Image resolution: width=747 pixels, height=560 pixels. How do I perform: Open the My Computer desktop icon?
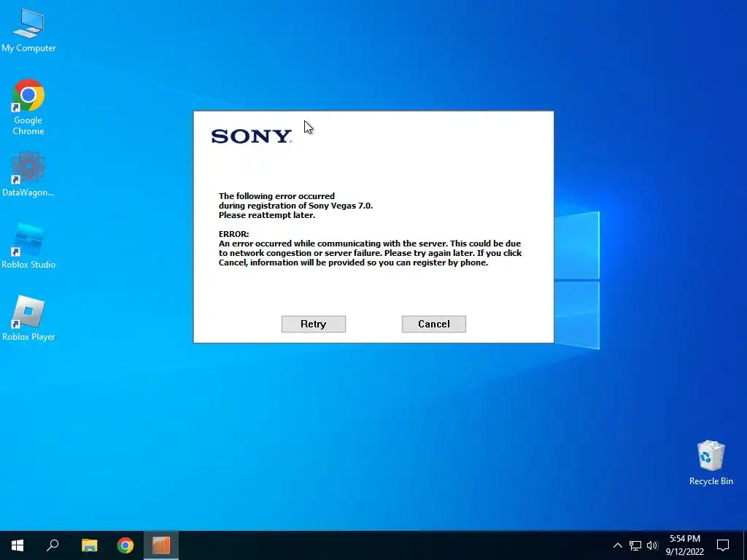coord(28,31)
